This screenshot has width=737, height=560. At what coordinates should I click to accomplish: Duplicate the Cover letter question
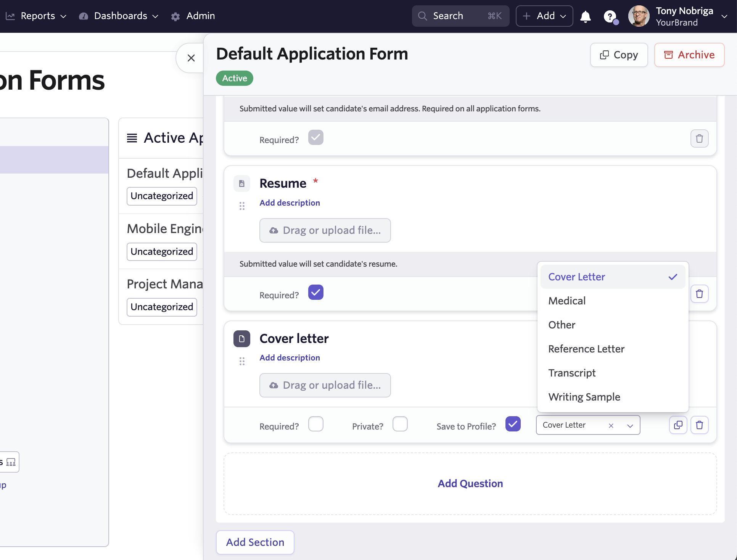click(x=678, y=425)
